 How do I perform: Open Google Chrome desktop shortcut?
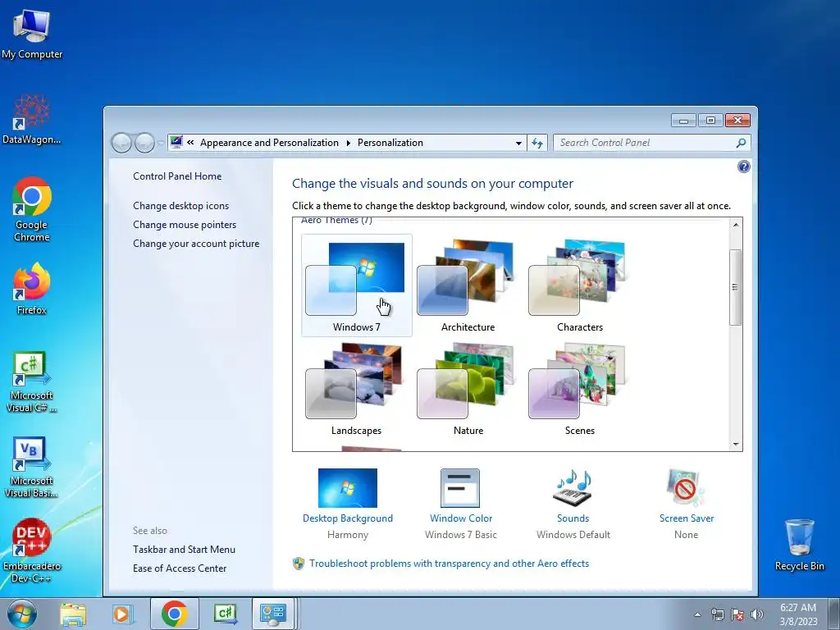click(x=32, y=209)
